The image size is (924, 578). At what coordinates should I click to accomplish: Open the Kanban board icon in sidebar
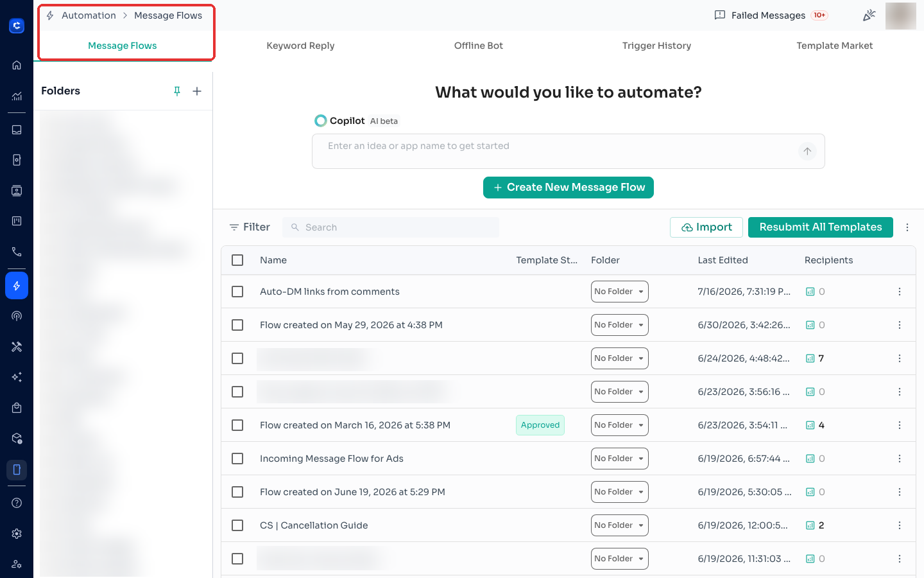click(x=17, y=221)
